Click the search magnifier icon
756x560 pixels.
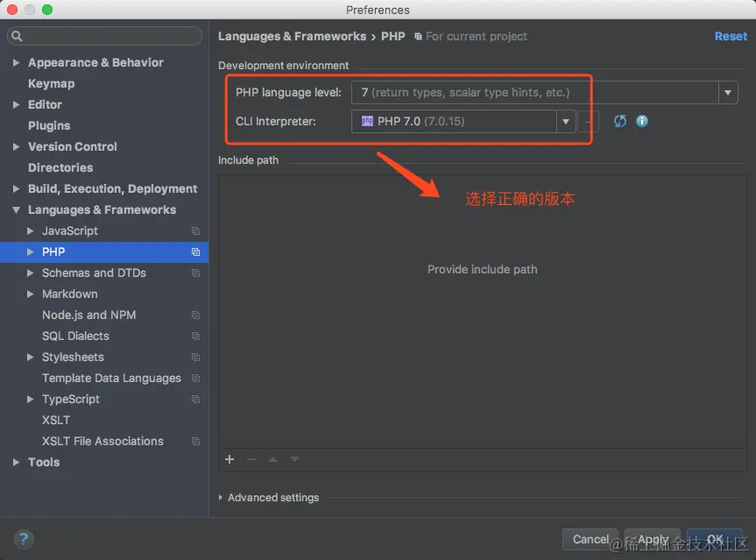click(17, 36)
